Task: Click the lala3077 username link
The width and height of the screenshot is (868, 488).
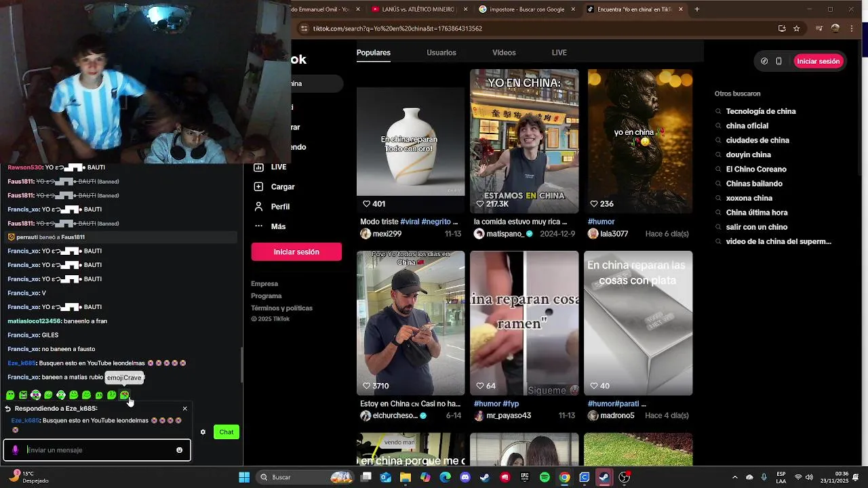Action: [x=614, y=234]
